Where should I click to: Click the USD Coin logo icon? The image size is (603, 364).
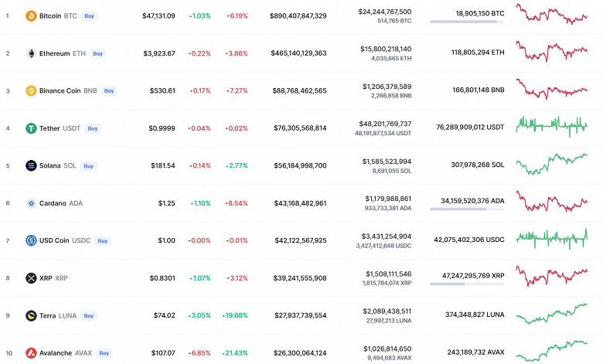pos(31,240)
